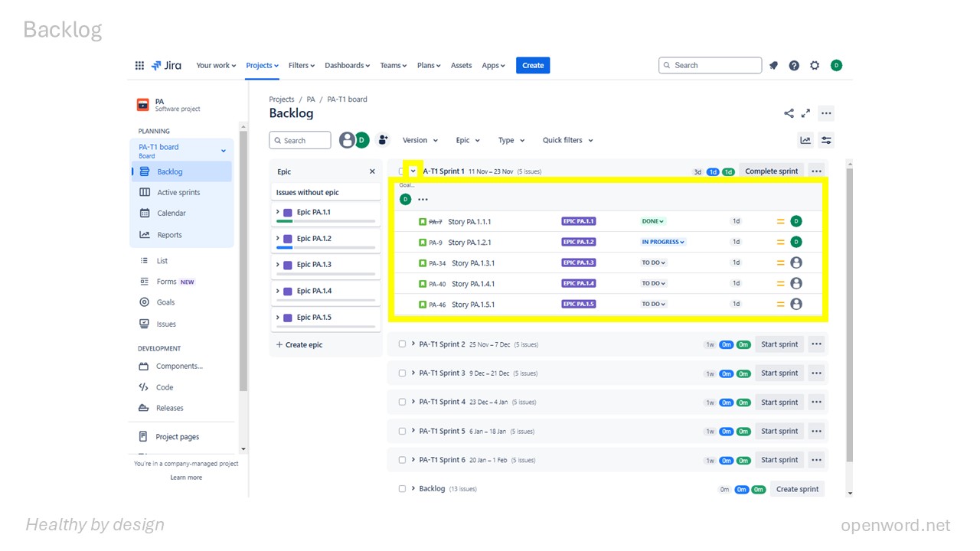Open the Jira app switcher grid
This screenshot has height=551, width=980.
coord(139,66)
